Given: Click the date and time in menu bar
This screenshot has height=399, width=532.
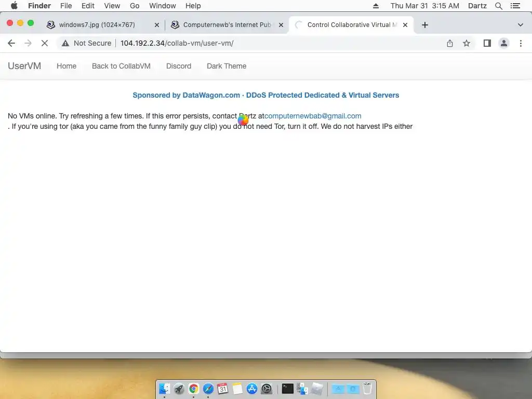Looking at the screenshot, I should (425, 6).
